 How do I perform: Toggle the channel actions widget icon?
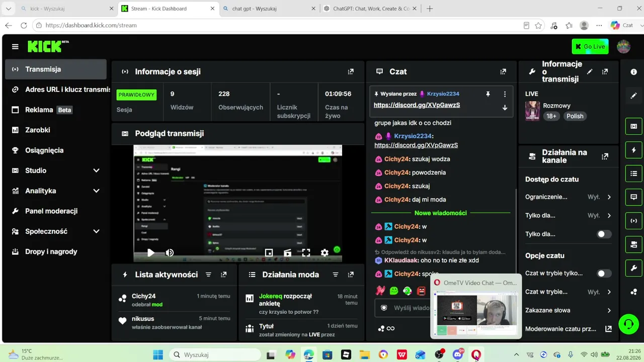[634, 245]
